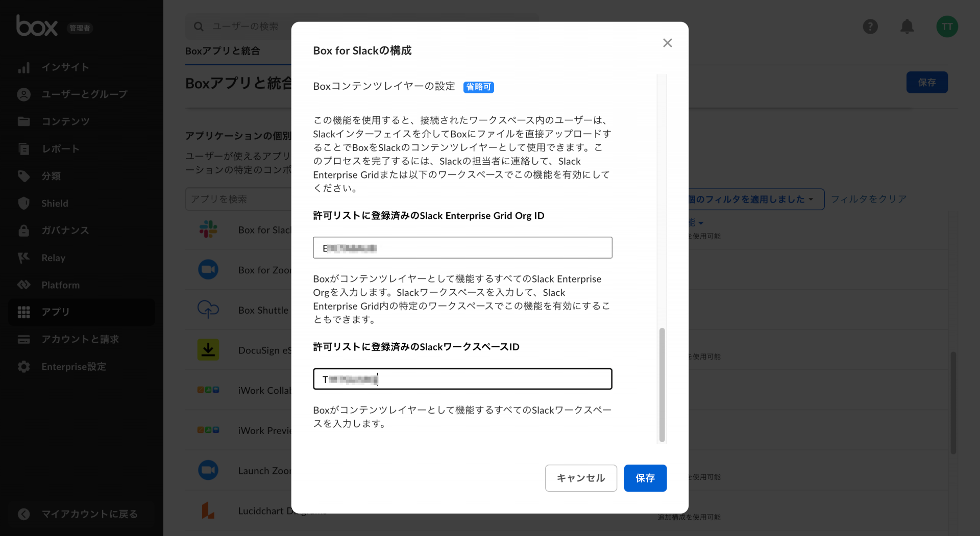This screenshot has width=980, height=536.
Task: Click the Box for Zoom camera icon
Action: (x=208, y=269)
